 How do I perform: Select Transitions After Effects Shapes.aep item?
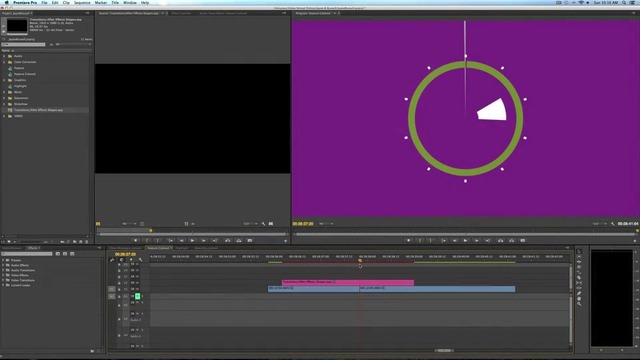(x=38, y=110)
